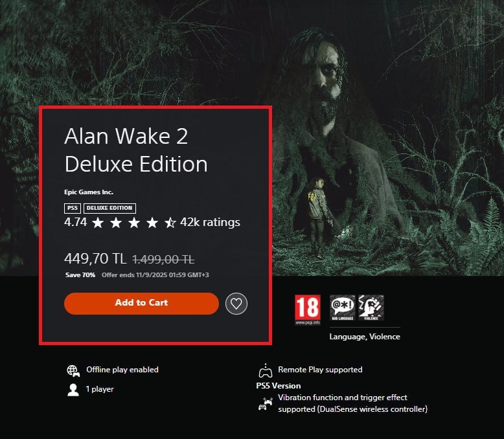504x439 pixels.
Task: Click the 449,70 TL discounted price
Action: (95, 258)
